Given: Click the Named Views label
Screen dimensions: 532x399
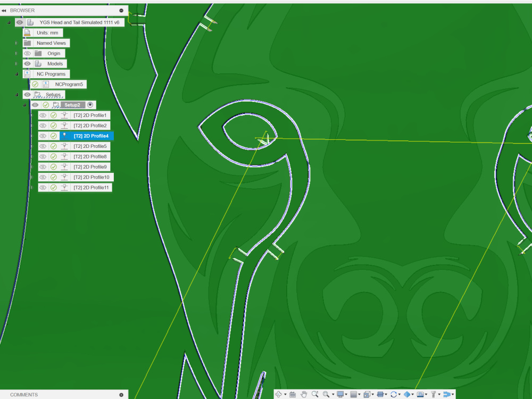Looking at the screenshot, I should click(51, 43).
